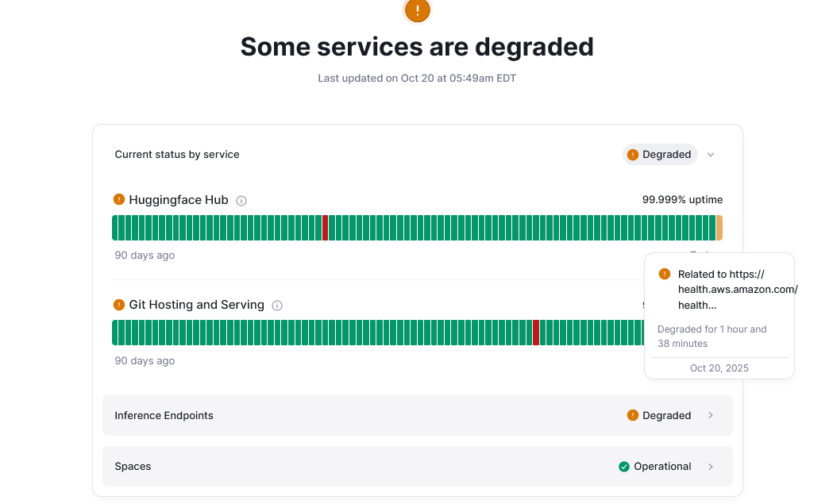Click the Huggingface Hub service name

pyautogui.click(x=179, y=200)
